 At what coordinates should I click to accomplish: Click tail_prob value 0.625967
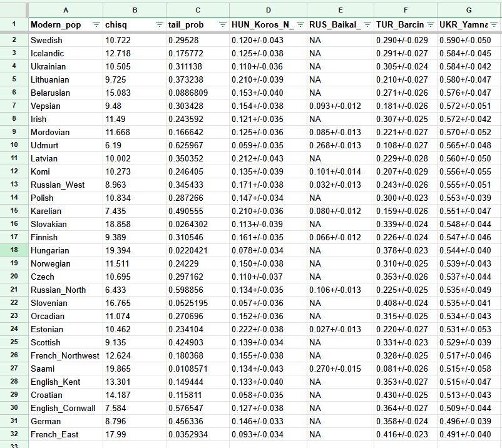pos(198,145)
